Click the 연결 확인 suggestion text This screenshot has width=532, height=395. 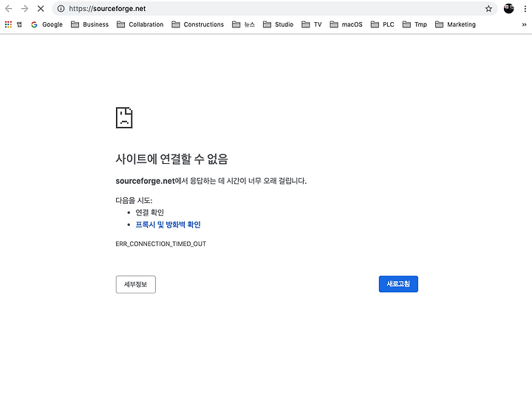[x=149, y=212]
